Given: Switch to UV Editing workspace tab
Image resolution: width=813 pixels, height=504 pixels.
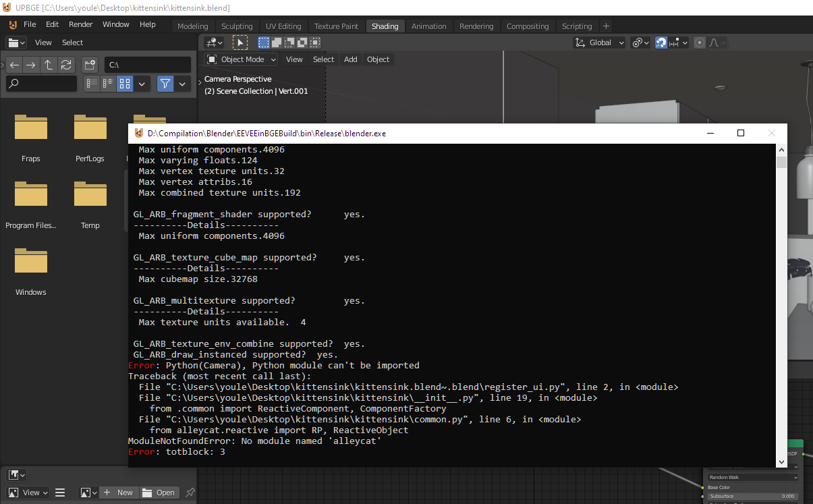Looking at the screenshot, I should pyautogui.click(x=283, y=26).
